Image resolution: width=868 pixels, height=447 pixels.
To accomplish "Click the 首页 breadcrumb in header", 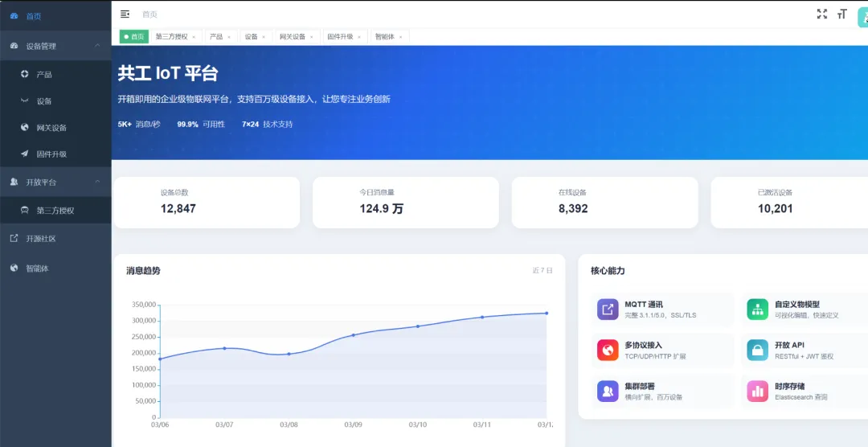I will point(149,14).
